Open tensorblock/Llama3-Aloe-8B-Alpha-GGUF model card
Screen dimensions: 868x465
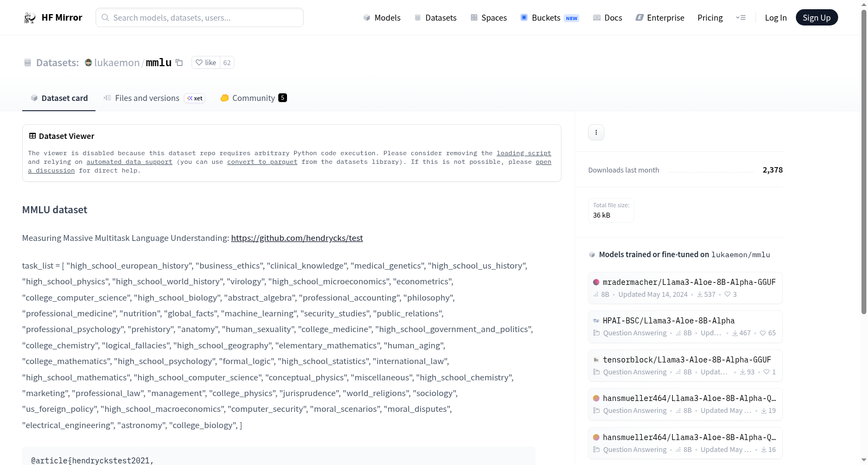(685, 366)
